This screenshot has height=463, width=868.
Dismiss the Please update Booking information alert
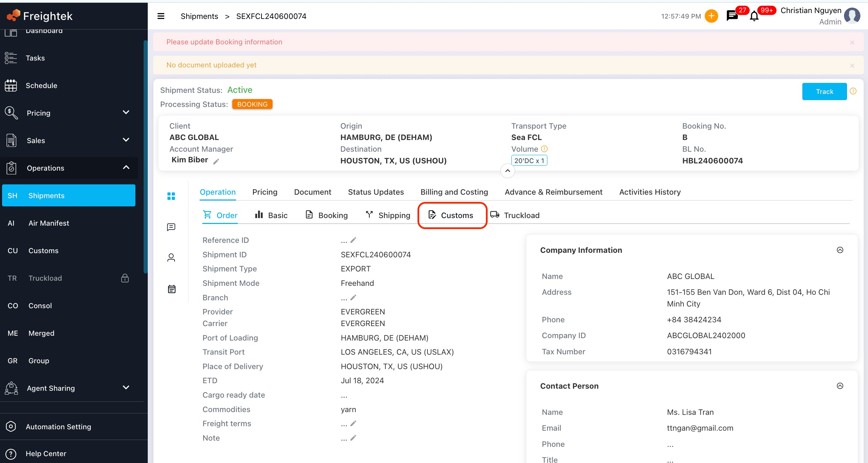852,42
